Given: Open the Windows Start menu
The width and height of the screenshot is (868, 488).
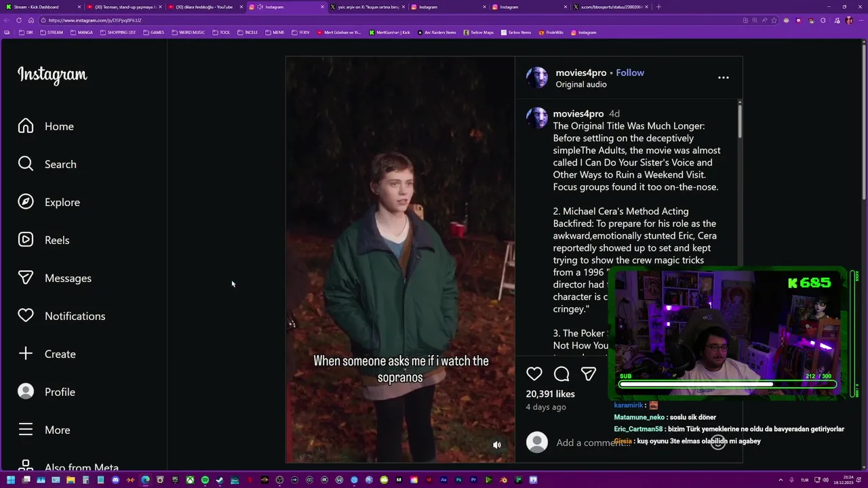Looking at the screenshot, I should pyautogui.click(x=11, y=480).
